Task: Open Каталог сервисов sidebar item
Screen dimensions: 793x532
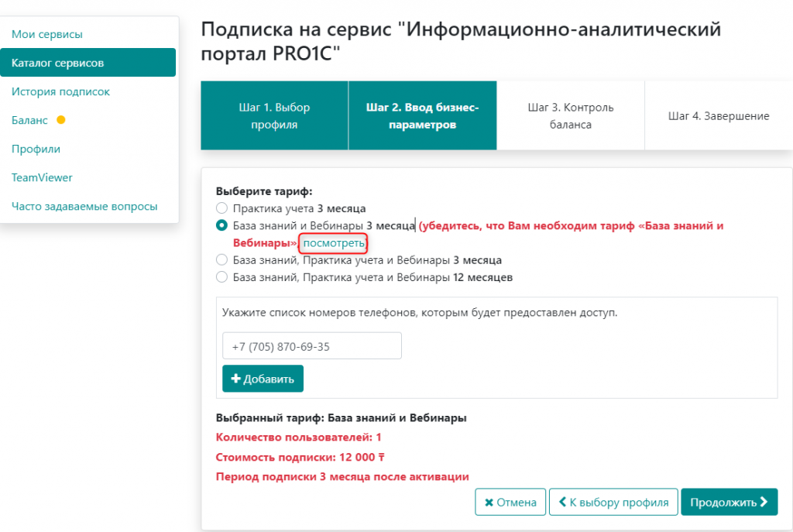Action: point(88,63)
